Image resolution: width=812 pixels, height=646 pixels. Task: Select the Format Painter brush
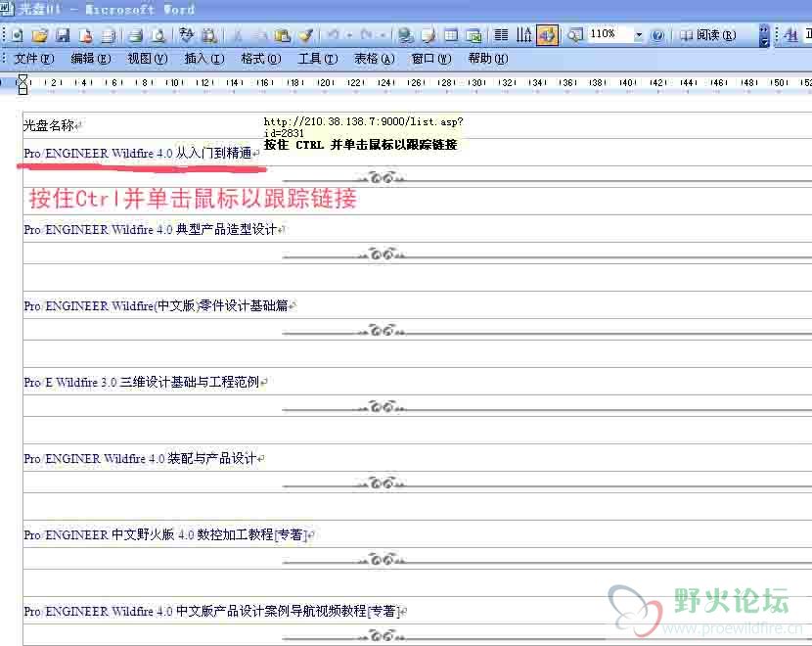click(x=306, y=35)
